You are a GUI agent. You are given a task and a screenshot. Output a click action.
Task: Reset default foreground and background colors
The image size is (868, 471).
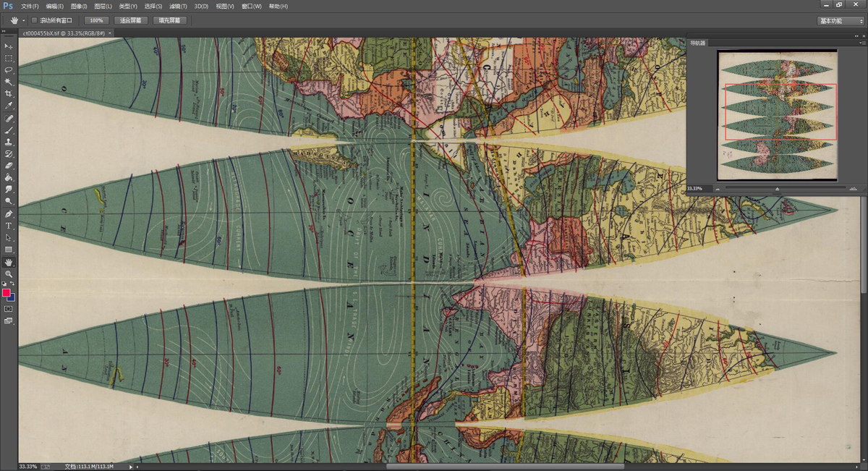pos(5,284)
